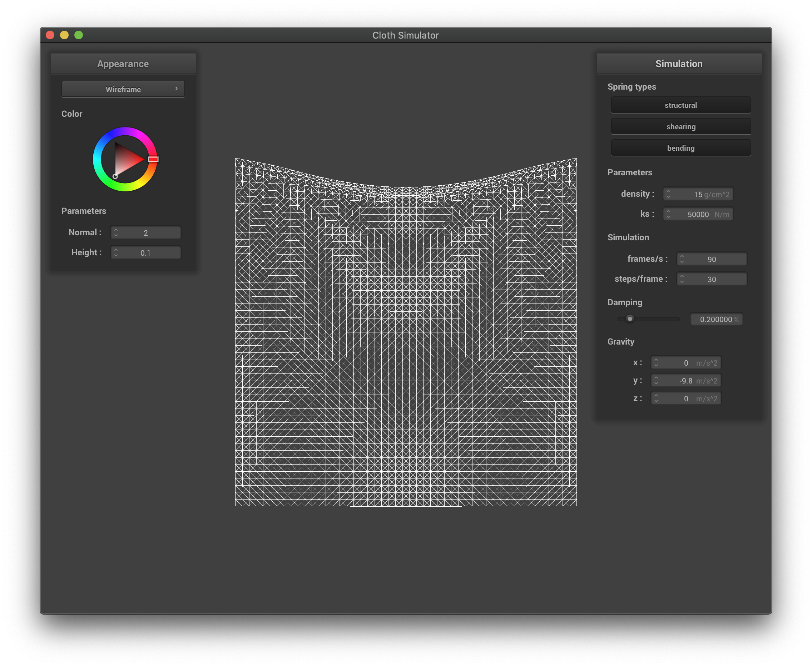Click the gravity z spinner arrows
Screen dimensions: 812x667
pos(656,398)
